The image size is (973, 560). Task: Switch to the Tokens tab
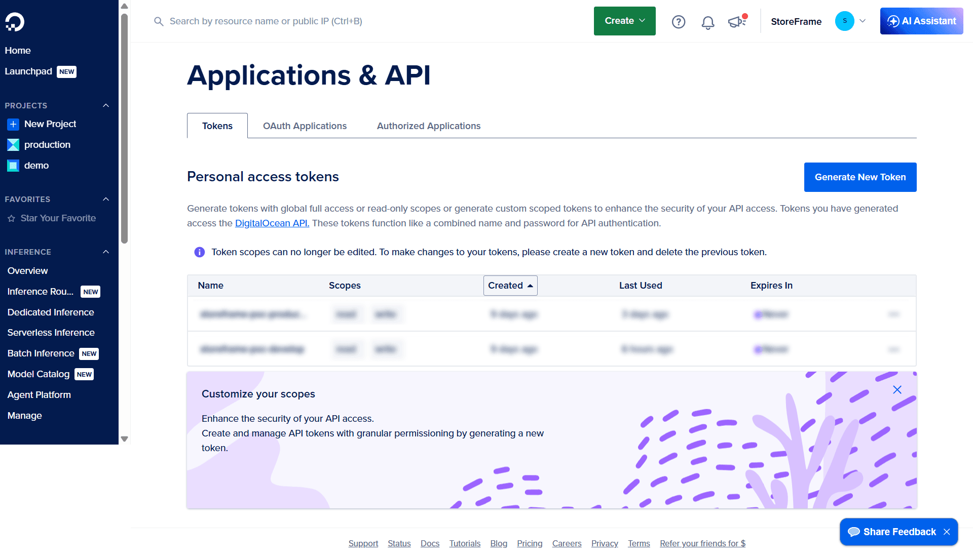point(217,126)
